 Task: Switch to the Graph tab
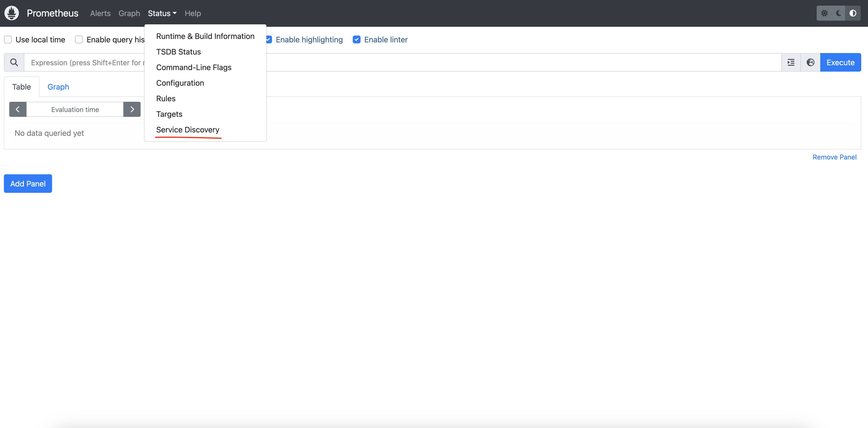click(58, 87)
